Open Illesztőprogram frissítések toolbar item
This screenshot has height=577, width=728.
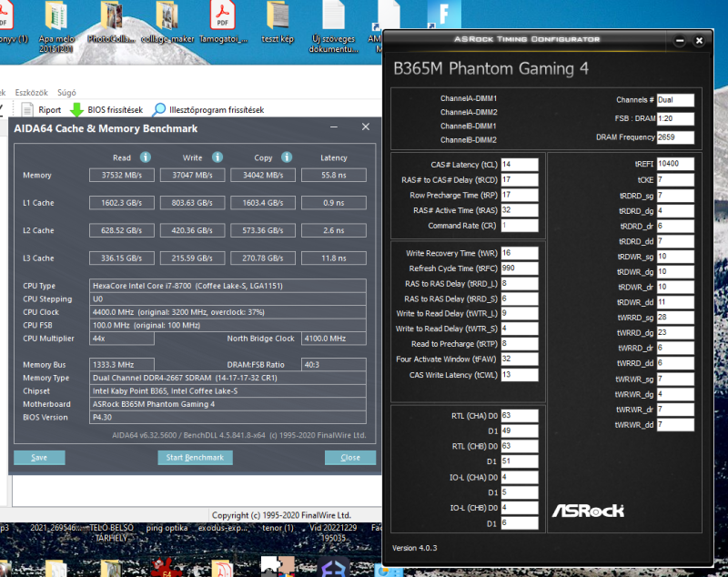[208, 110]
